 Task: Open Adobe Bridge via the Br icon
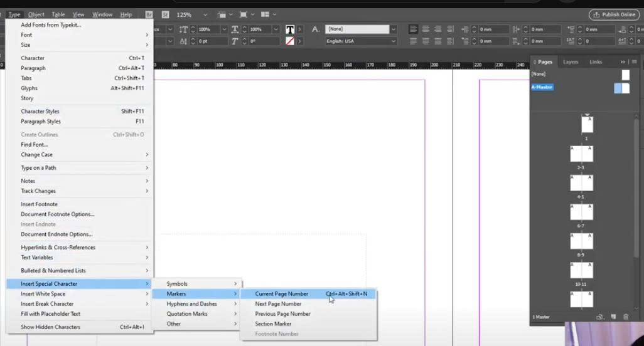(149, 14)
